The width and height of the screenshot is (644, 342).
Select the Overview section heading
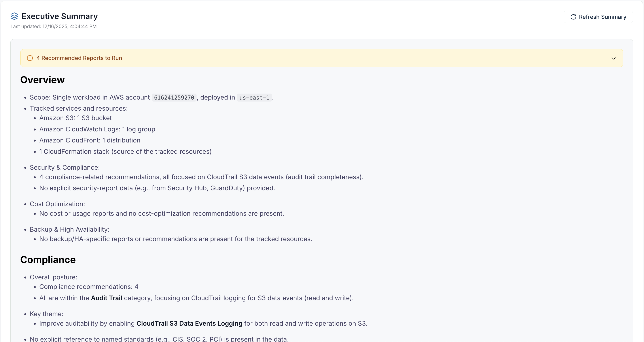(x=42, y=80)
